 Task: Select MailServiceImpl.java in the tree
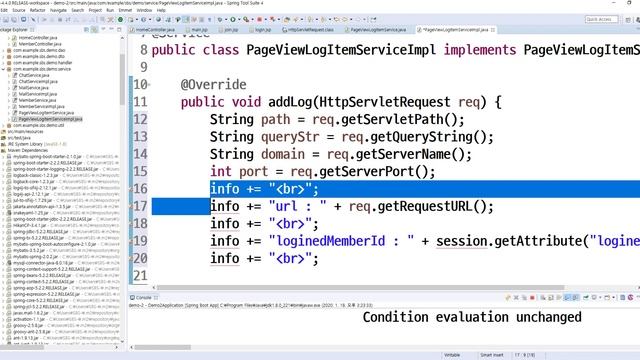38,94
